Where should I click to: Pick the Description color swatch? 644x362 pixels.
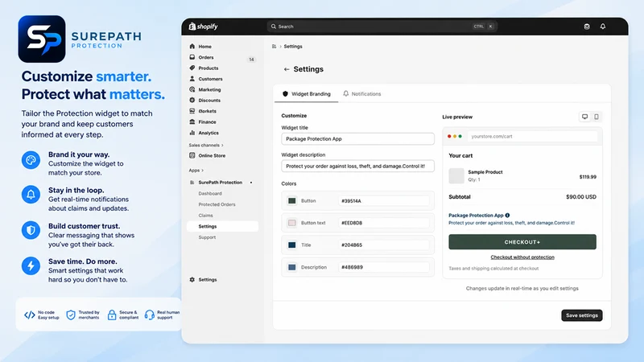pyautogui.click(x=291, y=267)
